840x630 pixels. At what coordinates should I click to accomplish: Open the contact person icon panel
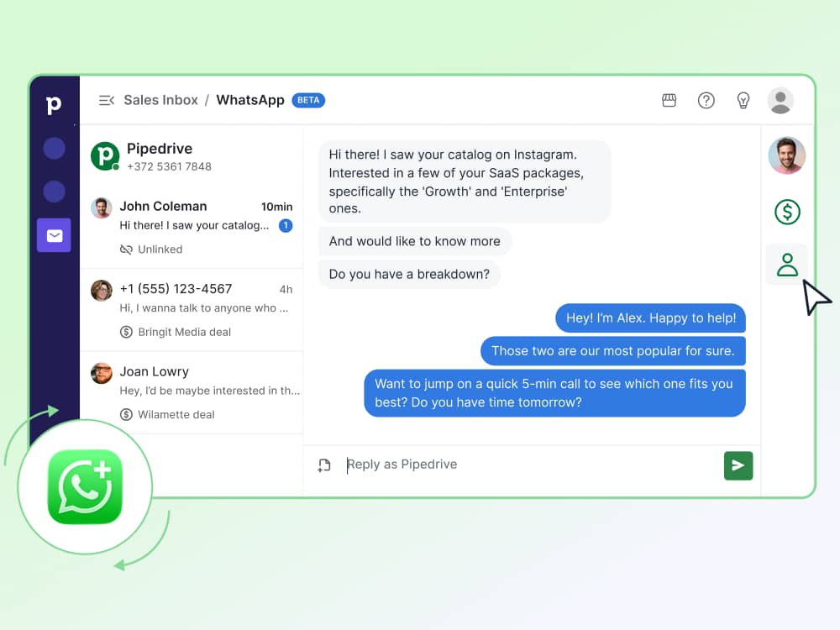coord(787,265)
